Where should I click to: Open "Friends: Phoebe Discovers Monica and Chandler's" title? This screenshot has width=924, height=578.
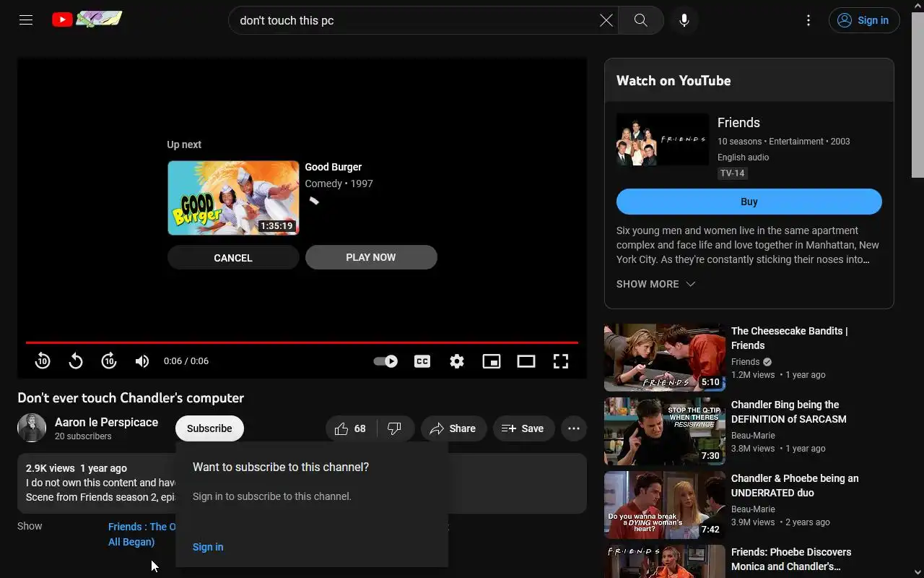tap(791, 559)
